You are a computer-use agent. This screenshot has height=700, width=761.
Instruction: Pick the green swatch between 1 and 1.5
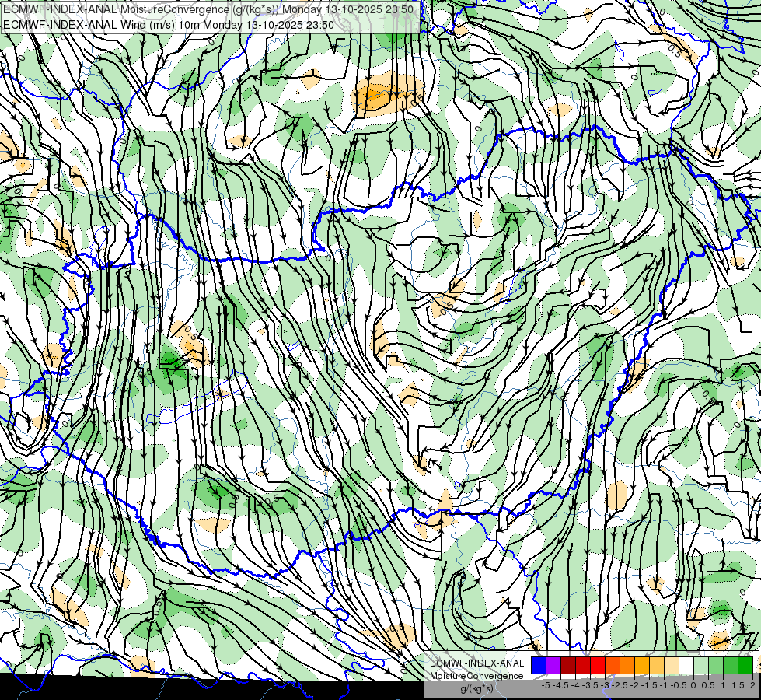(731, 666)
